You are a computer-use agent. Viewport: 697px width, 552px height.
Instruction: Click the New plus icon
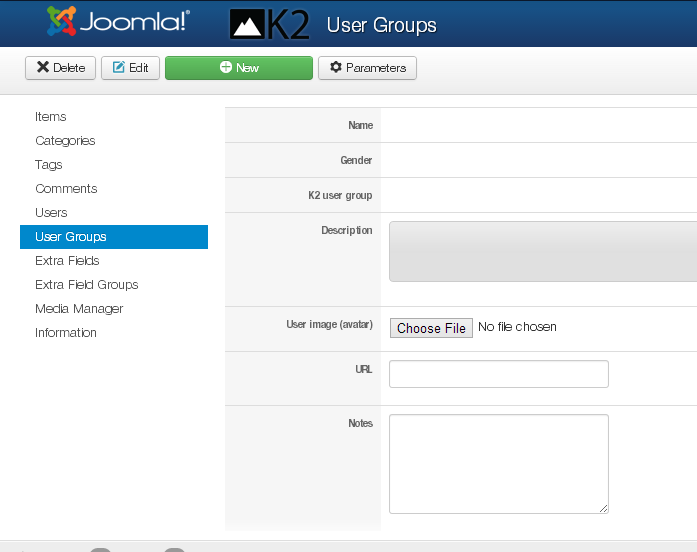pyautogui.click(x=226, y=67)
